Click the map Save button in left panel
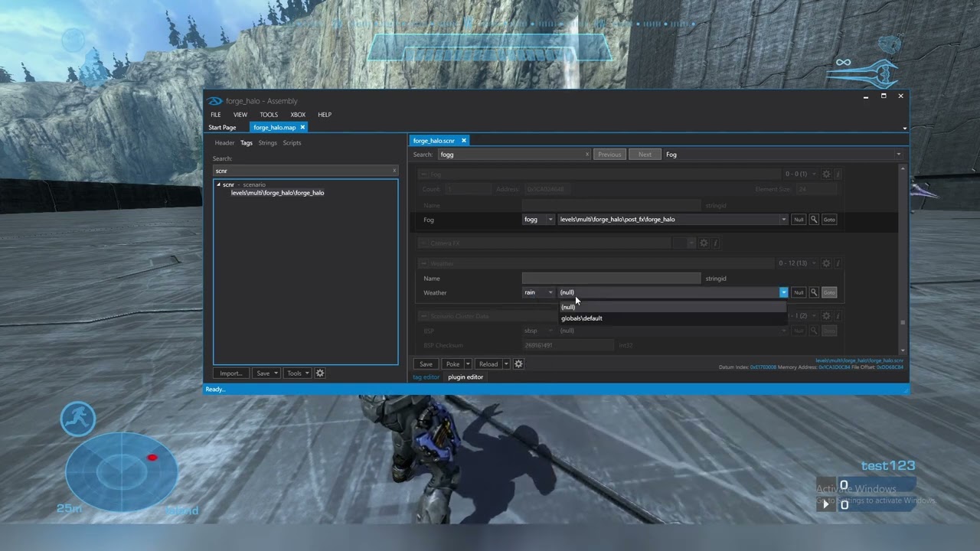Viewport: 980px width, 551px height. [x=263, y=373]
